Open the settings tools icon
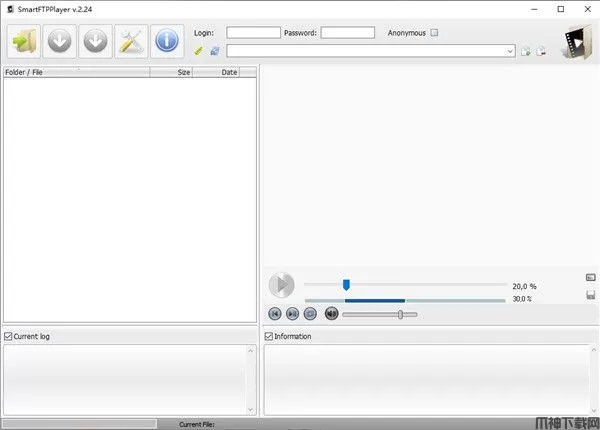This screenshot has width=600, height=430. pyautogui.click(x=131, y=41)
